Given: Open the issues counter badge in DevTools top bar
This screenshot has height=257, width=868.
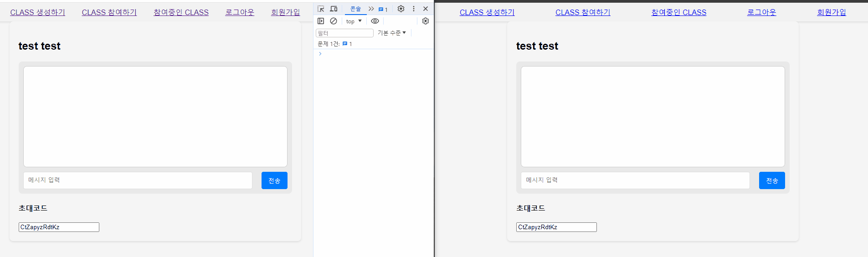Looking at the screenshot, I should click(x=383, y=9).
